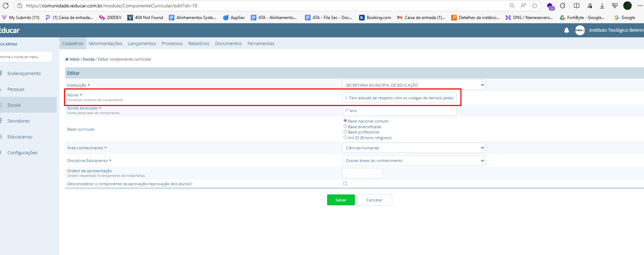Open the 404 Not Found bookmark

(x=145, y=18)
